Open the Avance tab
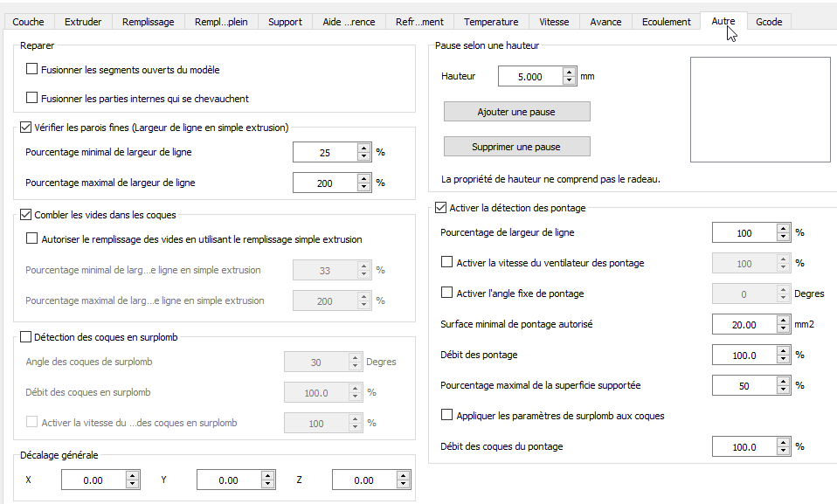This screenshot has width=837, height=504. pyautogui.click(x=605, y=22)
